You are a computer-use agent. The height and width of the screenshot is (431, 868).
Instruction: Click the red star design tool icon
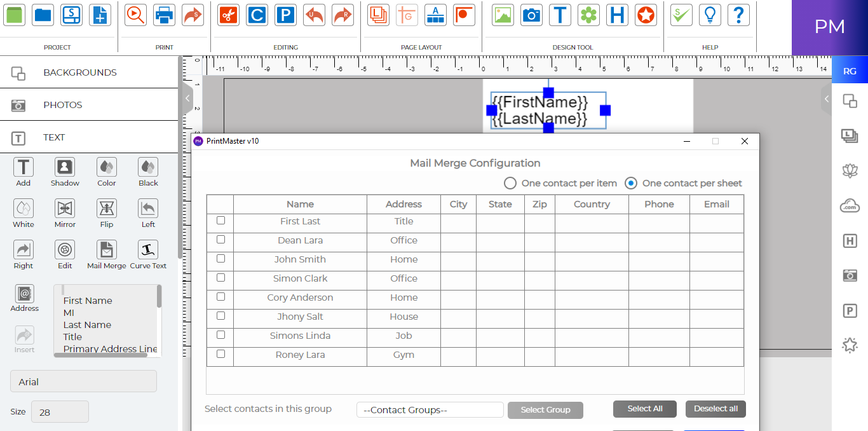[646, 15]
